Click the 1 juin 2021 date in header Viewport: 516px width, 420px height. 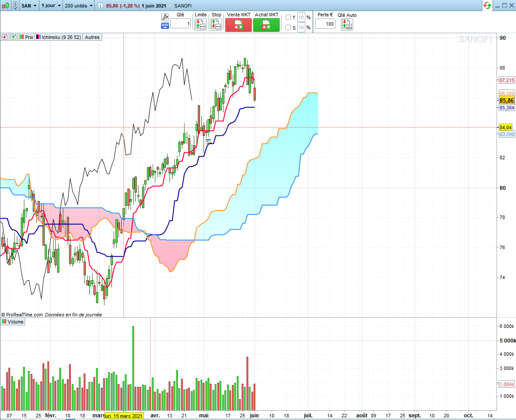tap(154, 6)
